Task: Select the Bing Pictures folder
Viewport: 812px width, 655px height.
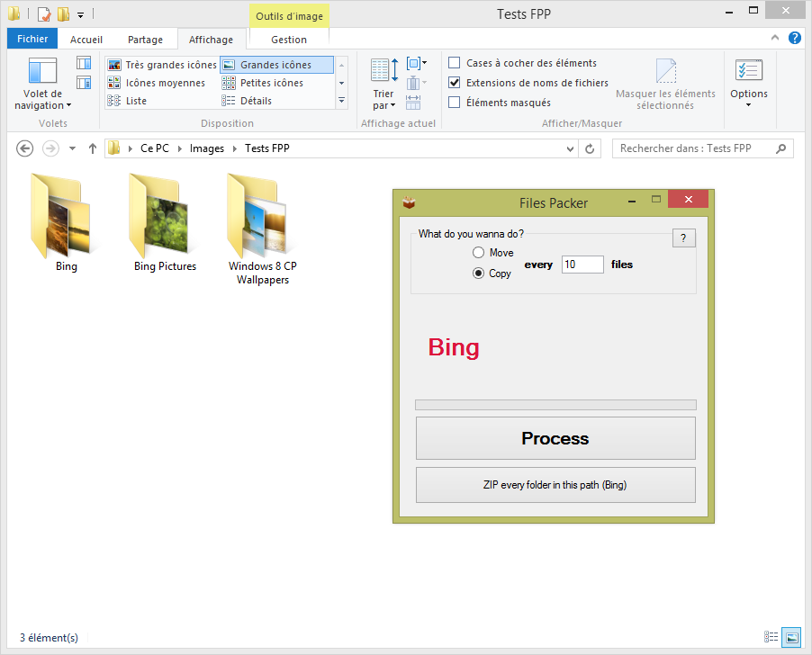Action: pyautogui.click(x=164, y=223)
